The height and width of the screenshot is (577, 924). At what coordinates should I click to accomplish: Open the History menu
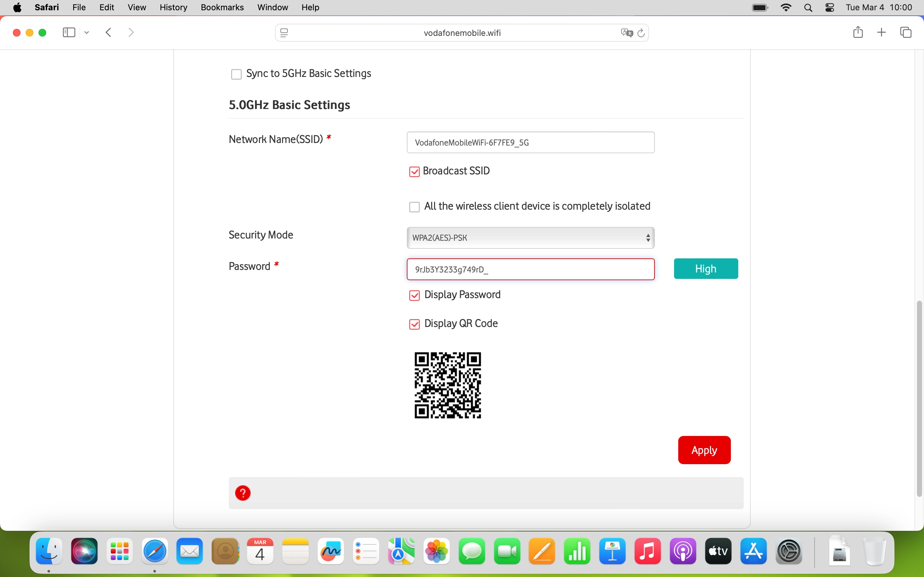pos(173,7)
